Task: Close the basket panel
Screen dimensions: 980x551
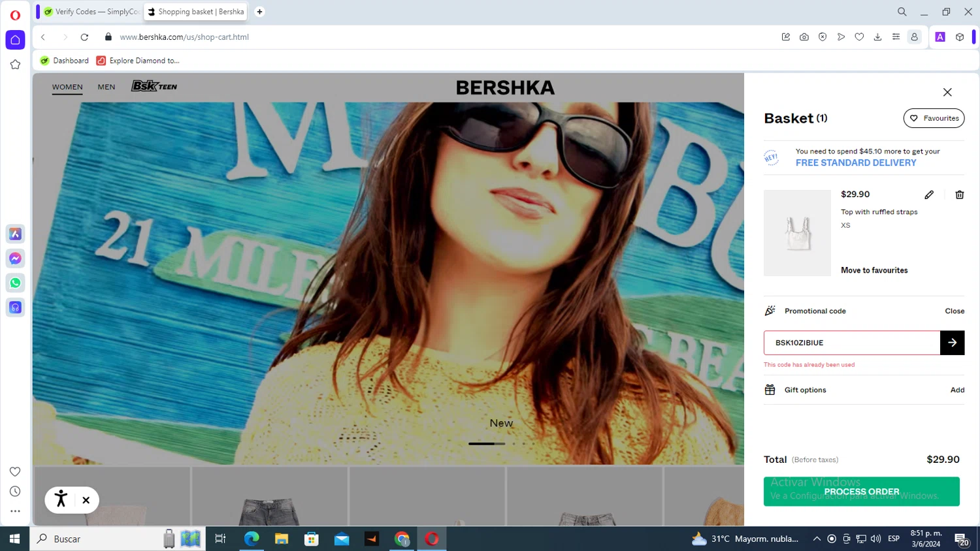Action: (x=947, y=93)
